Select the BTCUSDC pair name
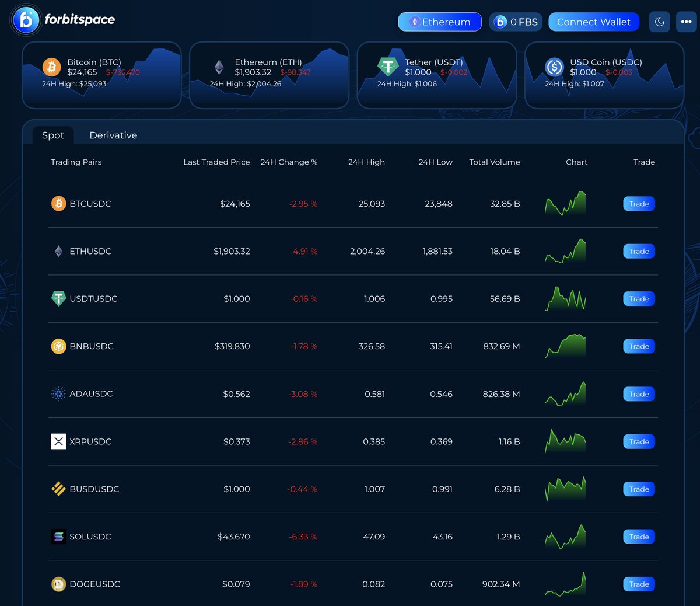This screenshot has height=606, width=700. click(x=90, y=204)
